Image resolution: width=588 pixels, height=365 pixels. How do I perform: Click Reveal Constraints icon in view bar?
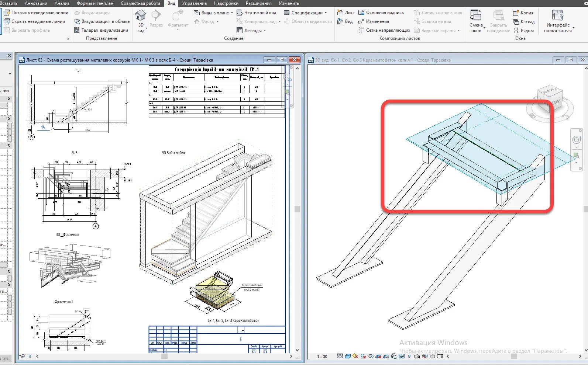pos(440,356)
